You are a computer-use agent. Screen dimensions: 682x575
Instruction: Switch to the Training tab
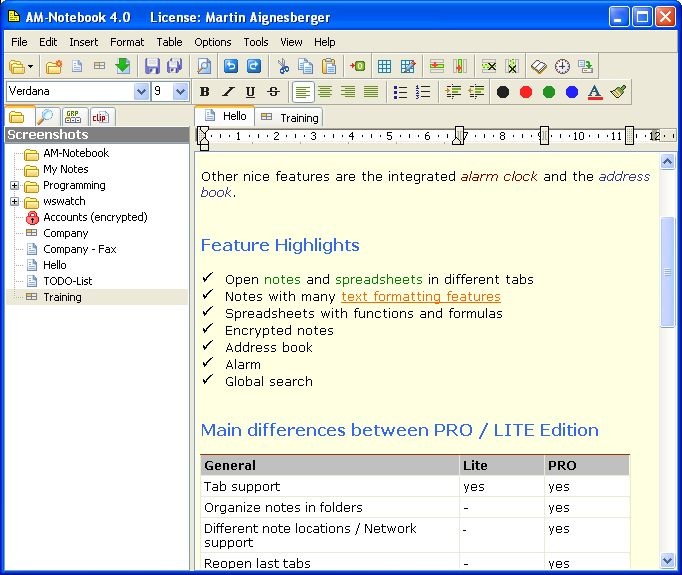289,117
